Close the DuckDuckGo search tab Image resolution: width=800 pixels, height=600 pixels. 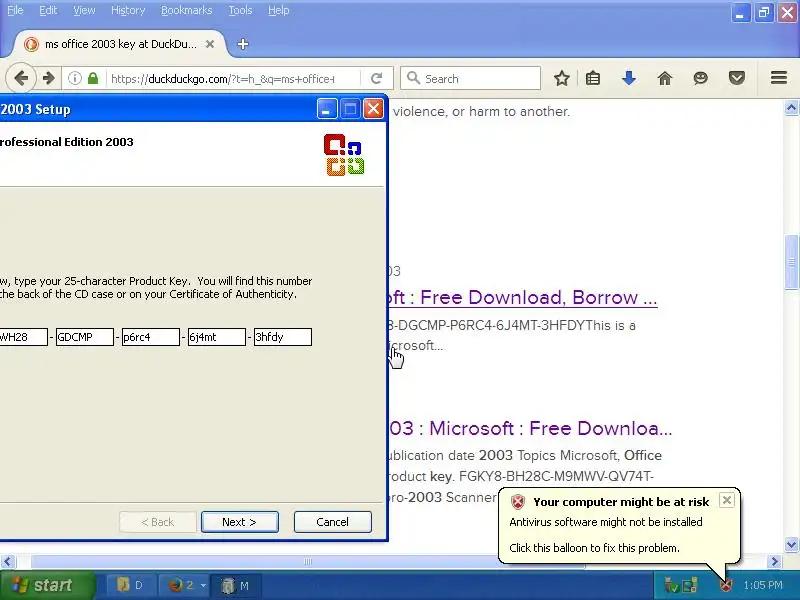click(x=210, y=44)
